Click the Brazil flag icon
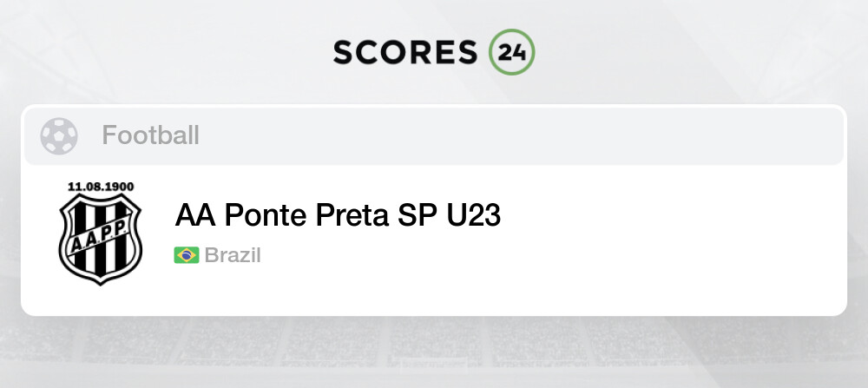This screenshot has height=388, width=868. (x=186, y=255)
